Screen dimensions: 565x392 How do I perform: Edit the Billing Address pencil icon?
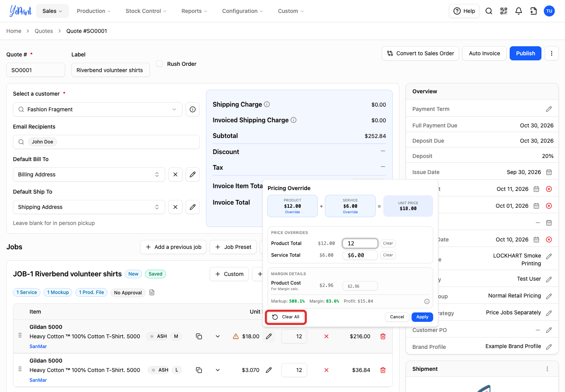point(193,174)
